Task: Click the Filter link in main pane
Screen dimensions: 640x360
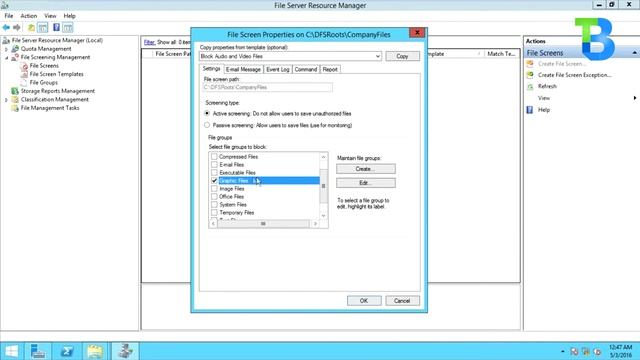Action: click(149, 42)
